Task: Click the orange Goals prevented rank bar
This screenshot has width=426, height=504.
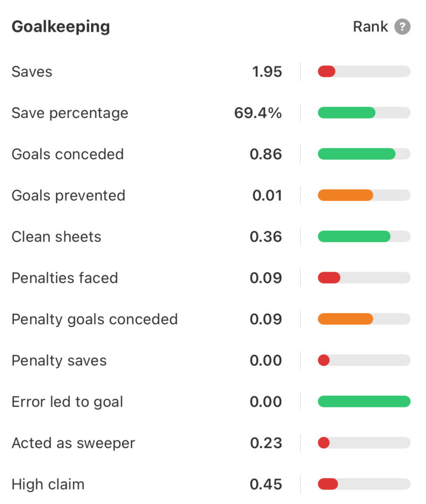Action: 345,195
